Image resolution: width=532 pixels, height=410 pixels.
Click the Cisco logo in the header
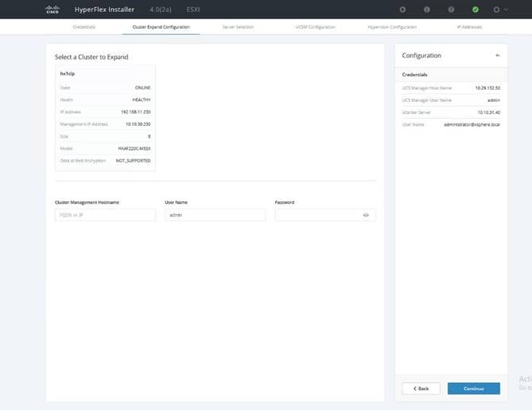point(52,10)
